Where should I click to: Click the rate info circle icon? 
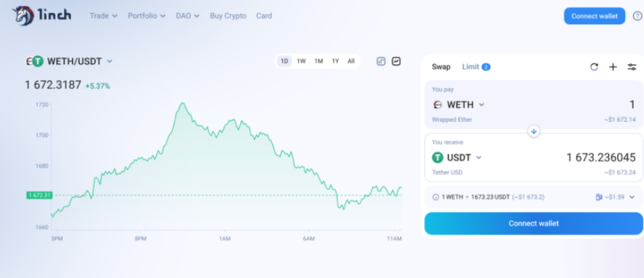tap(435, 197)
